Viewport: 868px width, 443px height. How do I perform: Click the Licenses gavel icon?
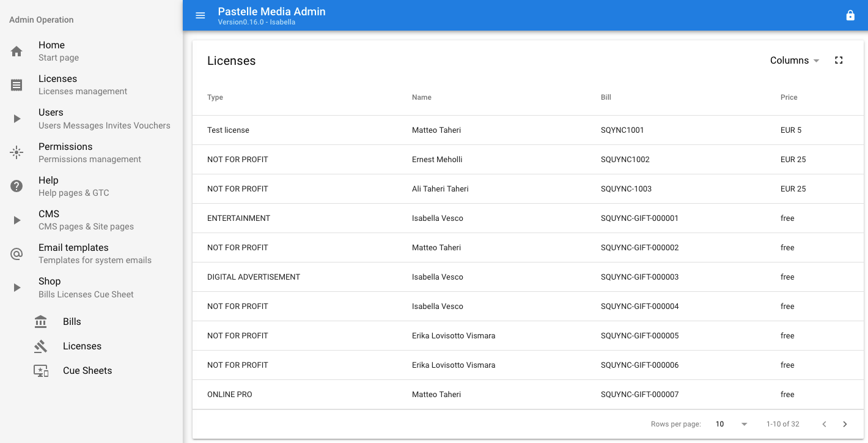pos(41,346)
